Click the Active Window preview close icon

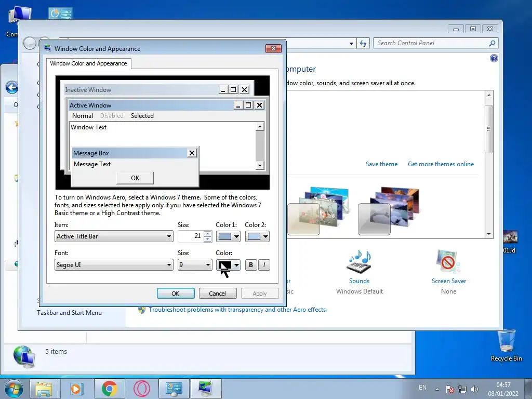coord(260,105)
